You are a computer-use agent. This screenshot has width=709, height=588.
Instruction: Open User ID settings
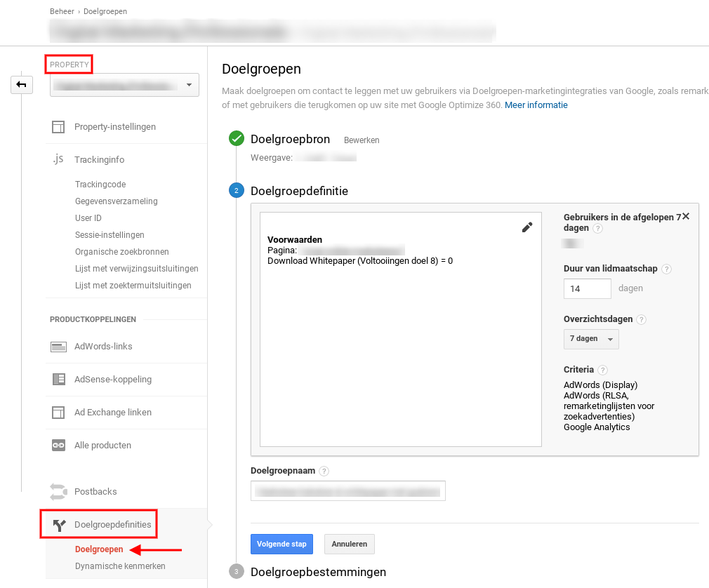coord(88,218)
